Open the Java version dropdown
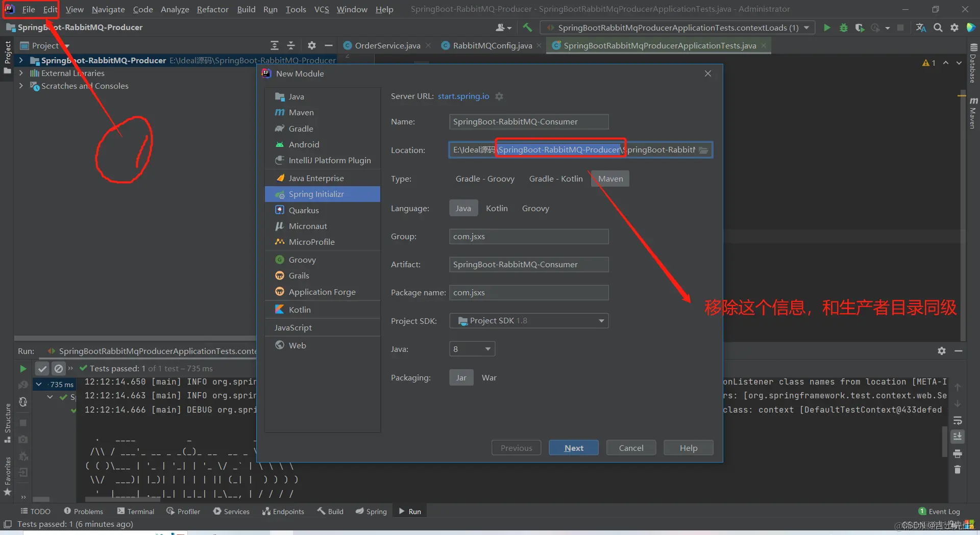 (x=472, y=349)
